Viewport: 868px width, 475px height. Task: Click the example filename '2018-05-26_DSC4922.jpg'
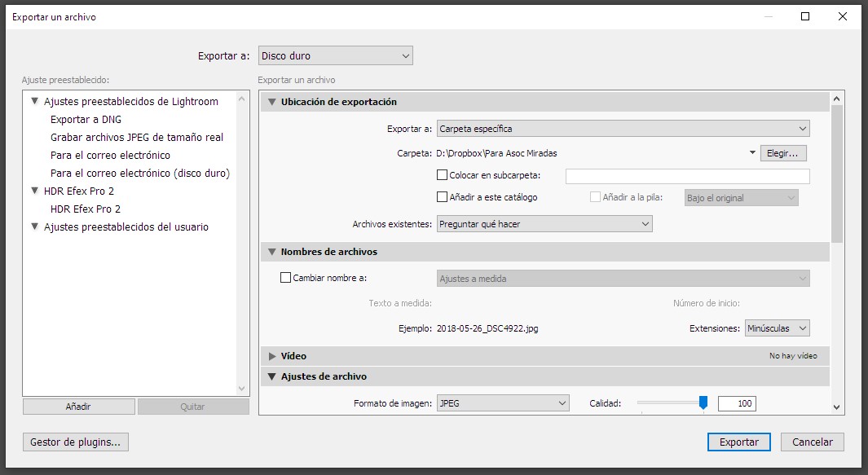point(487,328)
